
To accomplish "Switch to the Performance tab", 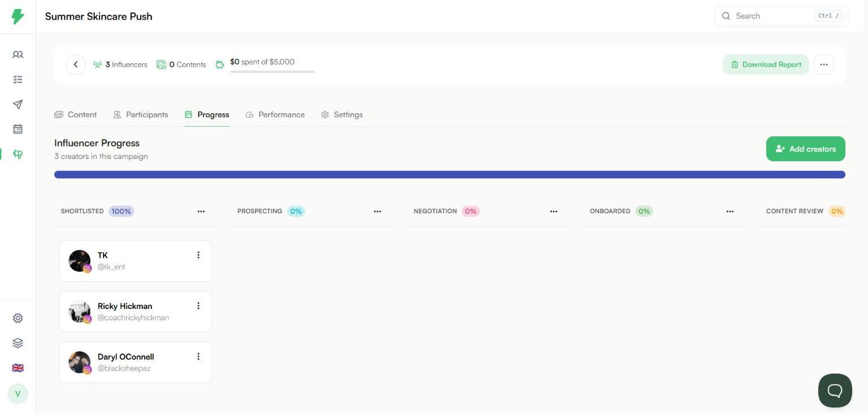I will (x=275, y=115).
